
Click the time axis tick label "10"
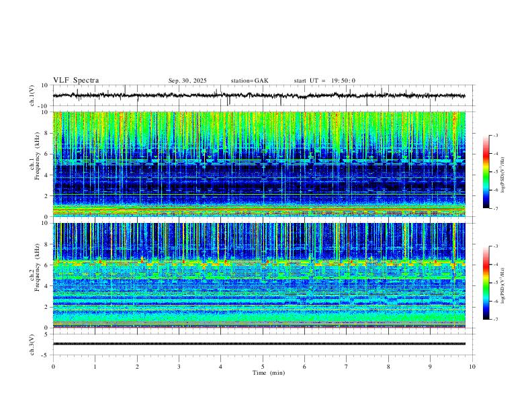tap(472, 367)
